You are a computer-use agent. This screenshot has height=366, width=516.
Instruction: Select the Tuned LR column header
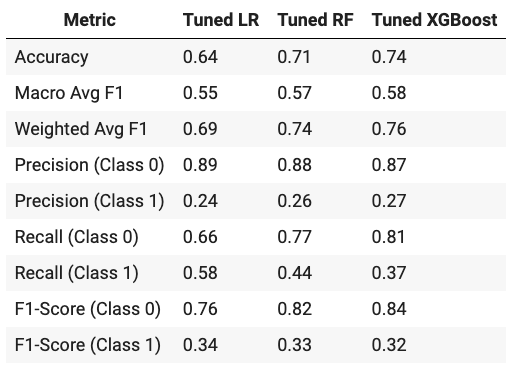click(x=221, y=20)
